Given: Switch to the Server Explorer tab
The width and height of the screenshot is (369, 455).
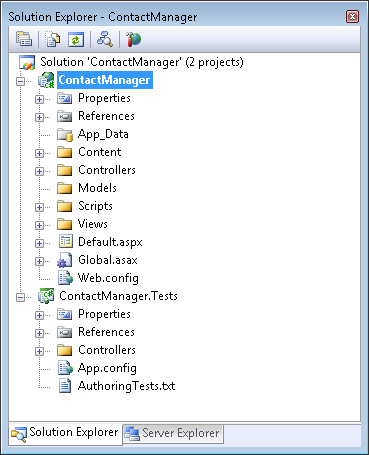Looking at the screenshot, I should (x=173, y=433).
